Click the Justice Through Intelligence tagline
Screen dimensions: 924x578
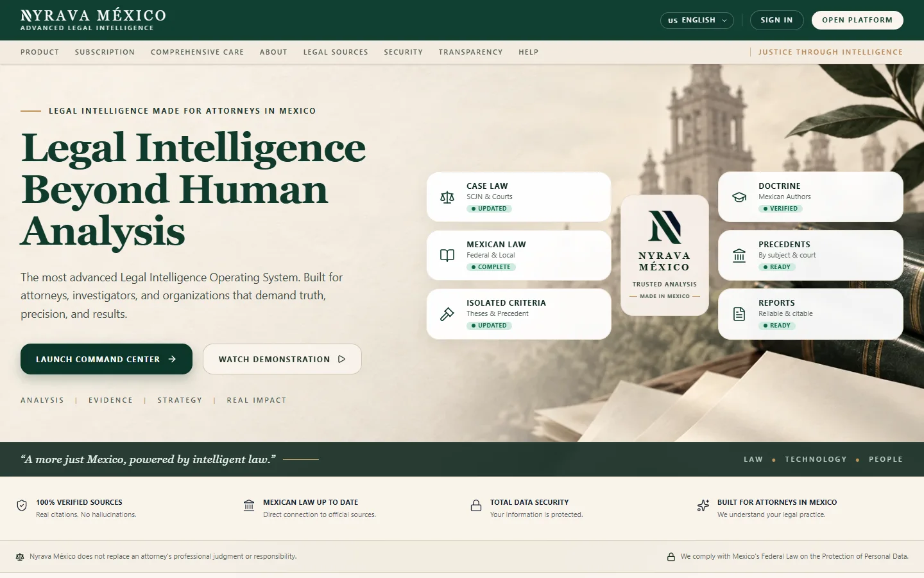(830, 52)
